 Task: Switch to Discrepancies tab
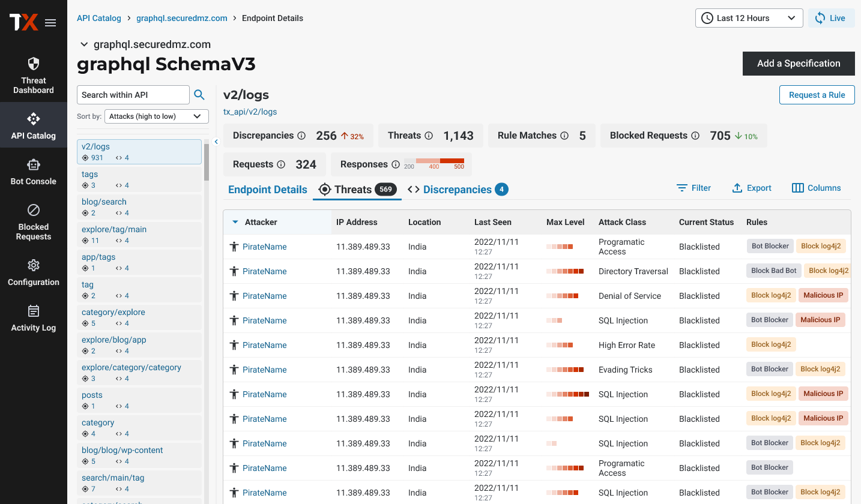click(x=458, y=190)
